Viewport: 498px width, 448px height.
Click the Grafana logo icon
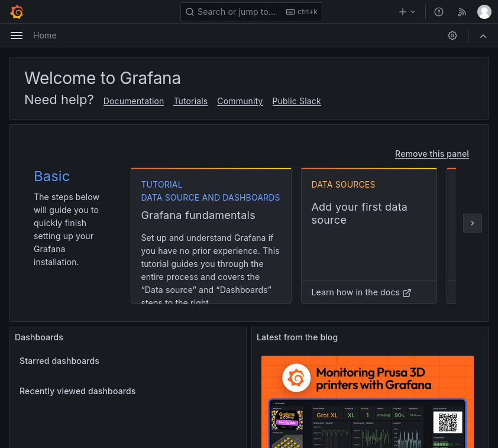point(17,12)
